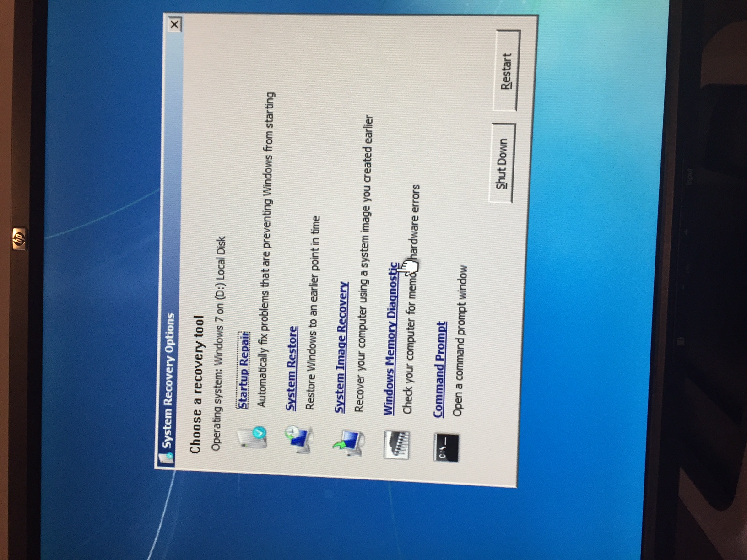The width and height of the screenshot is (747, 560).
Task: Close the System Recovery Options dialog
Action: pyautogui.click(x=174, y=24)
